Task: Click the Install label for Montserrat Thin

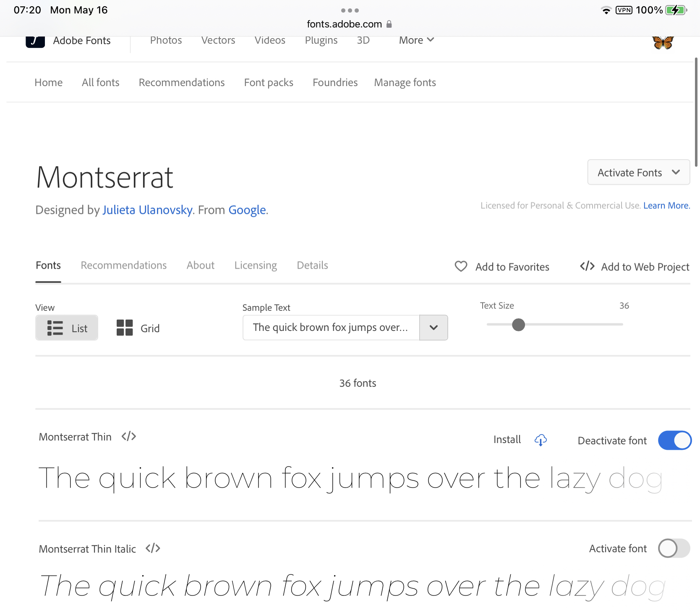Action: click(507, 440)
